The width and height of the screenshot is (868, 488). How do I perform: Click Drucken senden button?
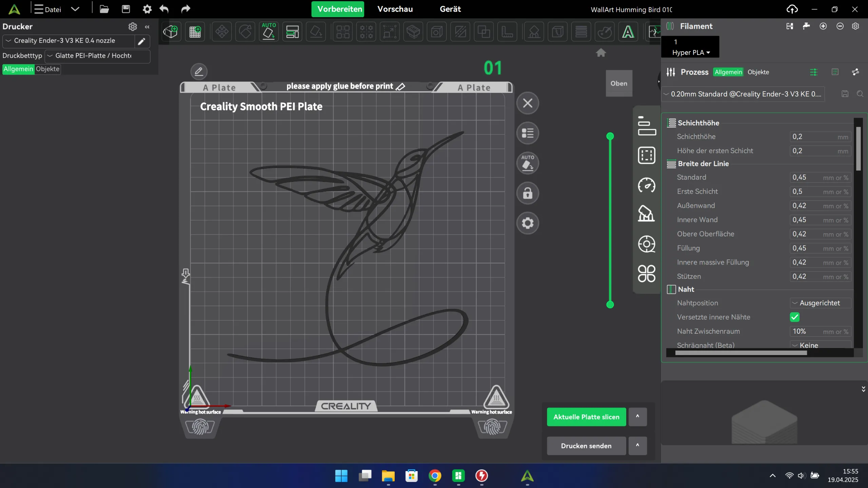[586, 446]
